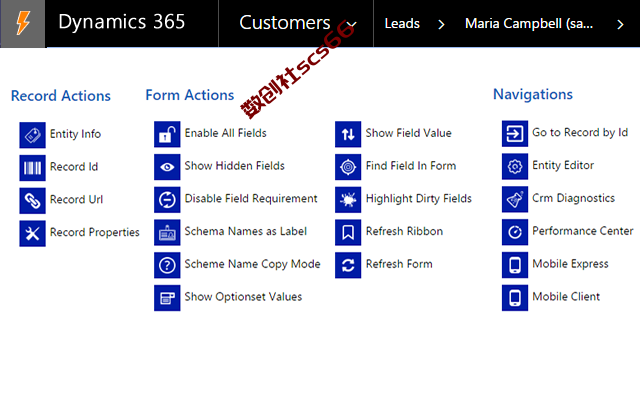
Task: Select the Entity Info action label
Action: click(x=75, y=134)
